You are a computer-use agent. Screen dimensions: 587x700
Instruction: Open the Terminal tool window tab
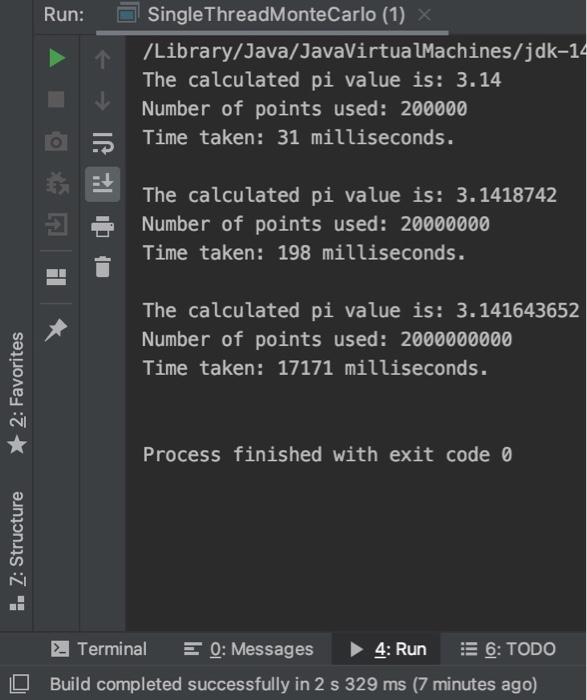(x=99, y=649)
